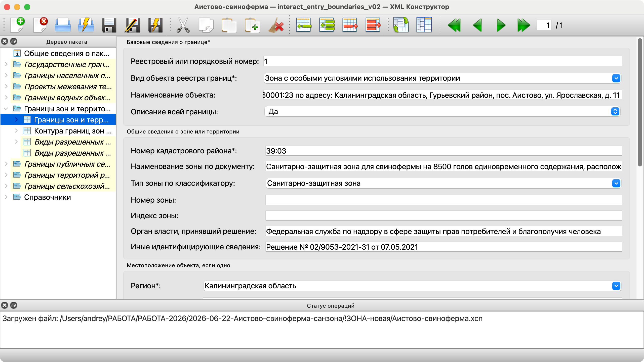The image size is (644, 362).
Task: Expand the Границы публичных се... folder
Action: 6,164
